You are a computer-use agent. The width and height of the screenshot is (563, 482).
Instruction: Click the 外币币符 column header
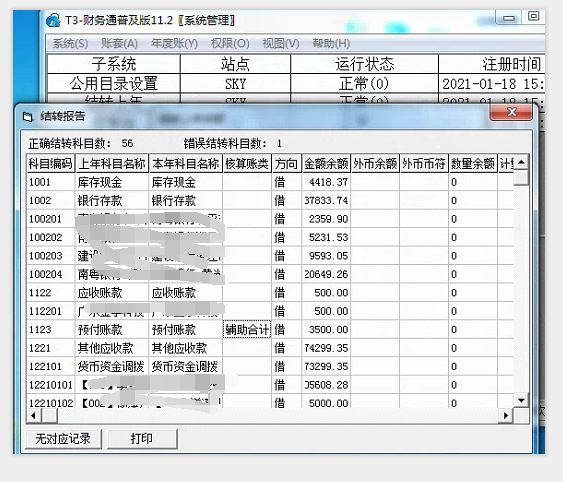click(424, 164)
